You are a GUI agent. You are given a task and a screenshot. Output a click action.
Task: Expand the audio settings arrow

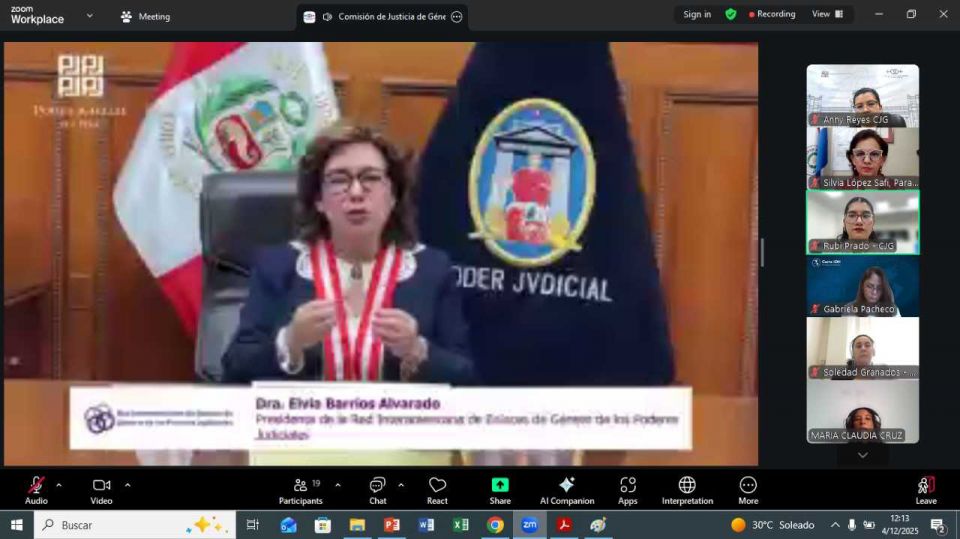click(59, 485)
